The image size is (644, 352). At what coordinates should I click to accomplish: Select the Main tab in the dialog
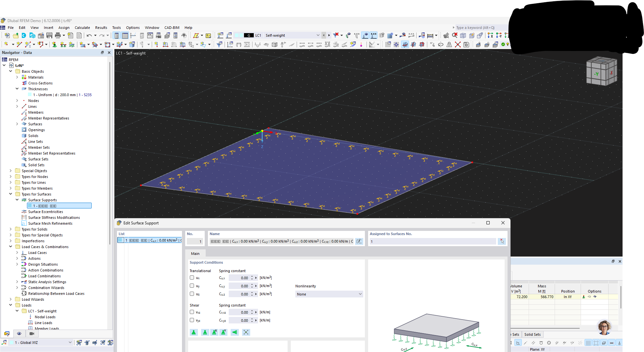195,254
